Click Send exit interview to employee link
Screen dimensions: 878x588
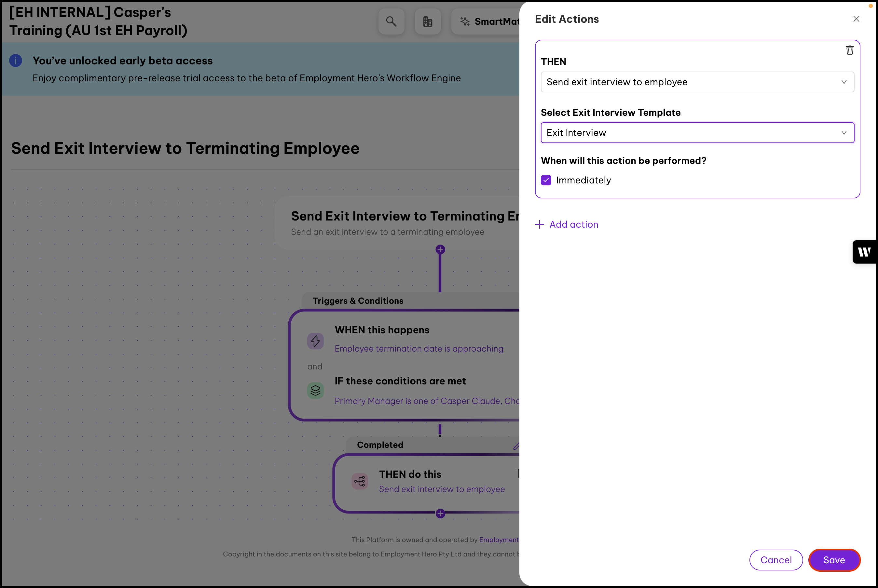[x=442, y=489]
